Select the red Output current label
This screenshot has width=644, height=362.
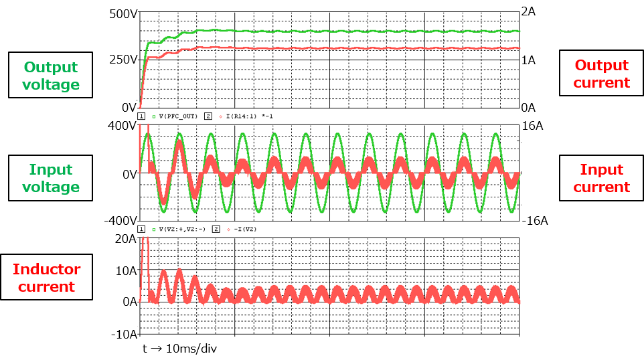pos(601,74)
